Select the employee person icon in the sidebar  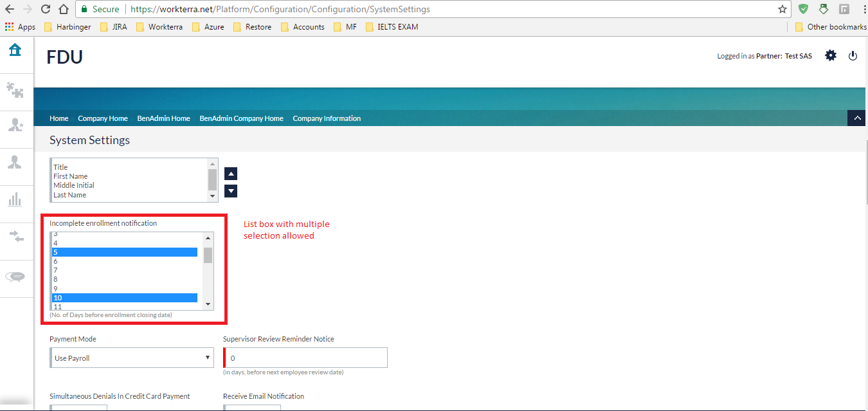pyautogui.click(x=15, y=163)
